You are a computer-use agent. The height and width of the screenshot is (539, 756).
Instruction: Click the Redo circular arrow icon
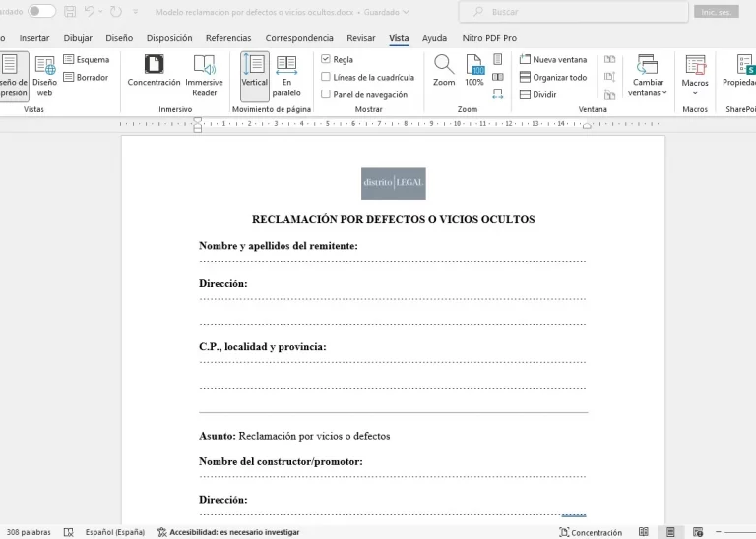[x=116, y=11]
